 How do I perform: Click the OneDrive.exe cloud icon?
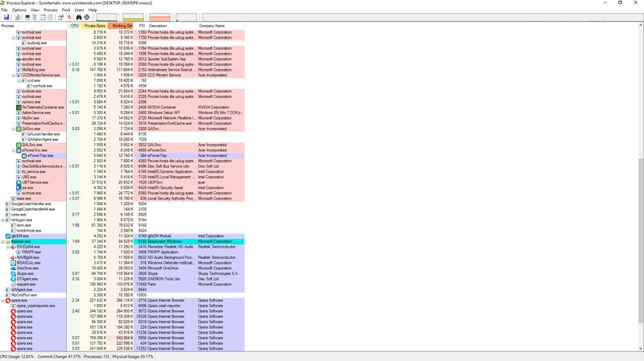[13, 268]
